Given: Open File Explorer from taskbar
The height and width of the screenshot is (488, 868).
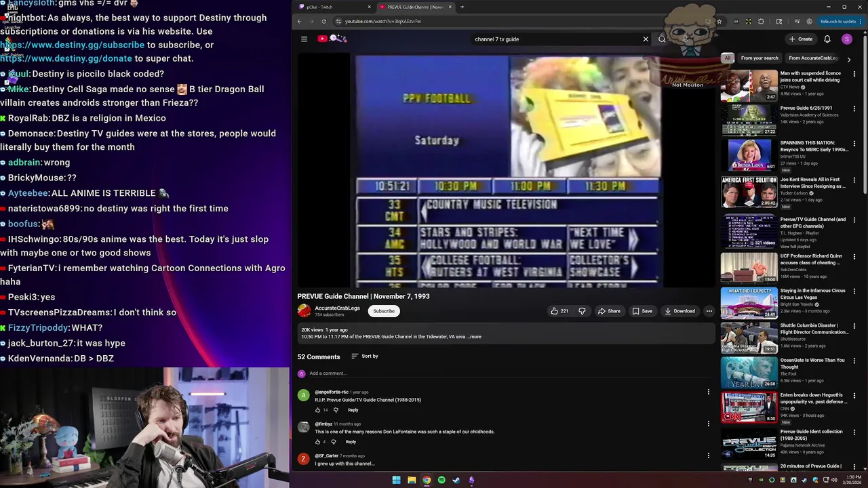Looking at the screenshot, I should (x=412, y=480).
